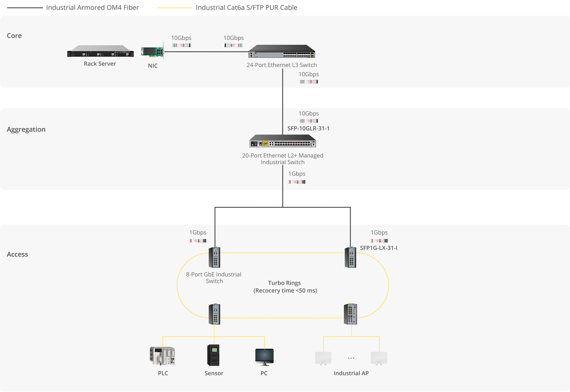This screenshot has width=570, height=392.
Task: Click the yellow Cat6a cable legend line
Action: tap(175, 8)
